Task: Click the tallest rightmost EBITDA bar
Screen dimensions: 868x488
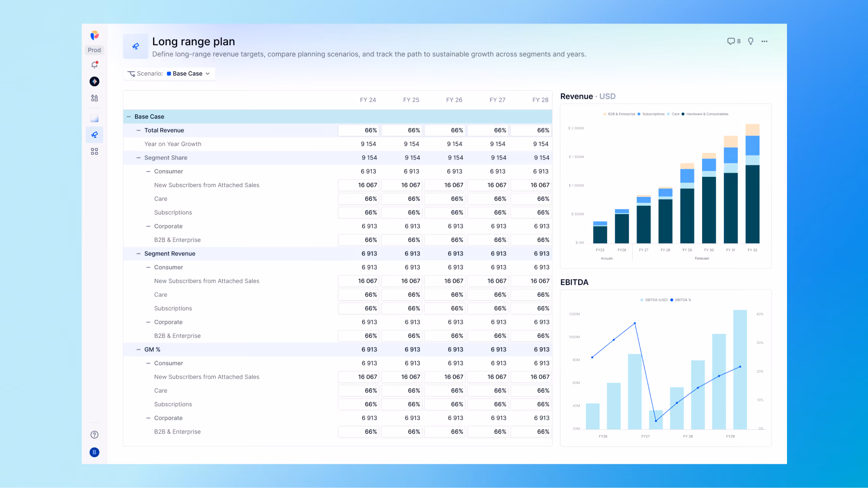Action: tap(740, 369)
